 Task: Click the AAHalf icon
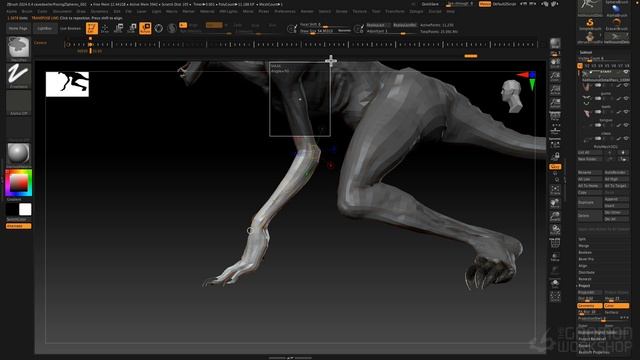[555, 103]
